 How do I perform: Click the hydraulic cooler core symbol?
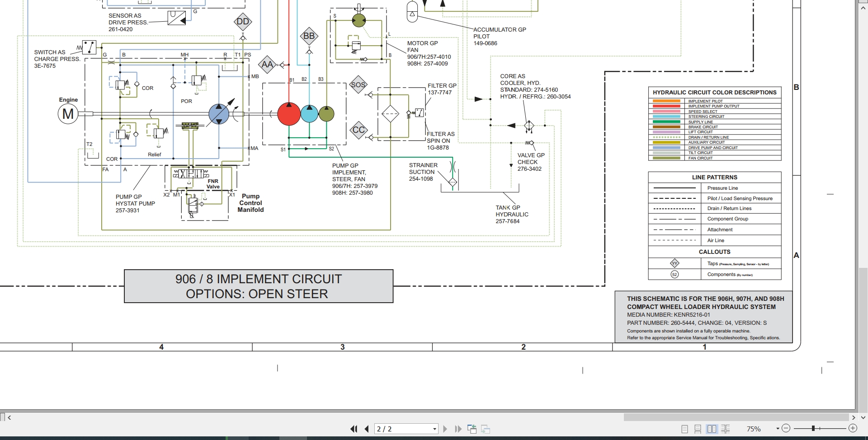point(529,126)
